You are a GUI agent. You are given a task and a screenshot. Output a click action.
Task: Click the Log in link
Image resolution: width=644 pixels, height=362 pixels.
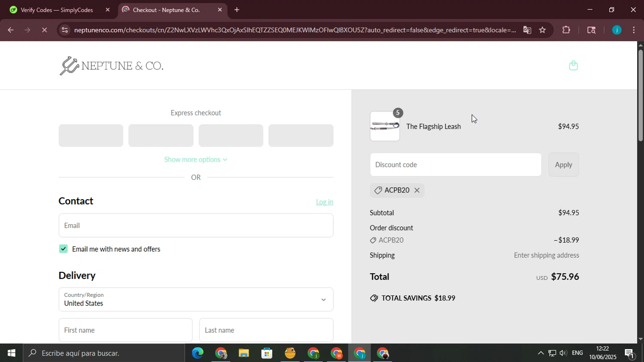click(x=325, y=202)
